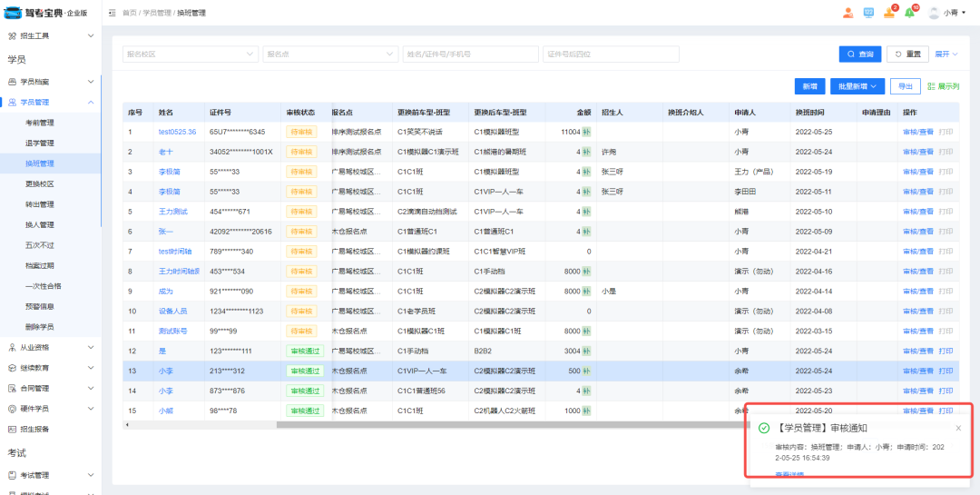980x495 pixels.
Task: Close the 审核通知 notification popup
Action: [x=959, y=428]
